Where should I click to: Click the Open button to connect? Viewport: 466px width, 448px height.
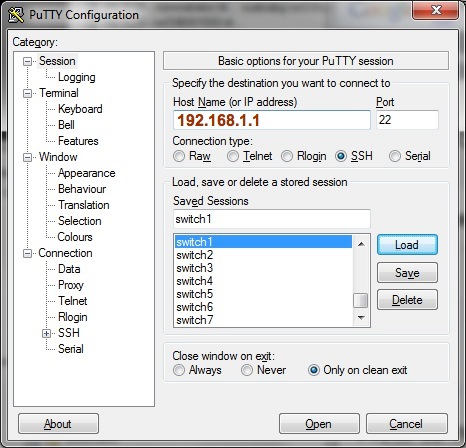tap(319, 424)
